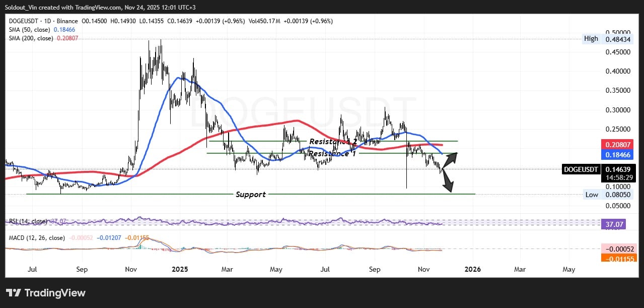644x308 pixels.
Task: Select the Support line text label
Action: 251,194
